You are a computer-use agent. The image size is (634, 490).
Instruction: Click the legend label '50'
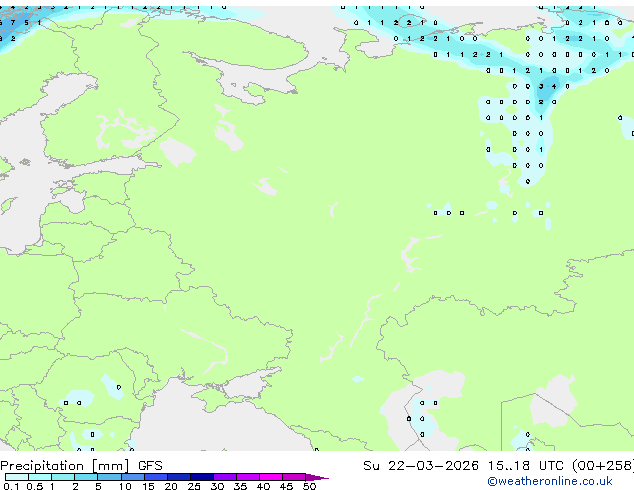pos(309,486)
